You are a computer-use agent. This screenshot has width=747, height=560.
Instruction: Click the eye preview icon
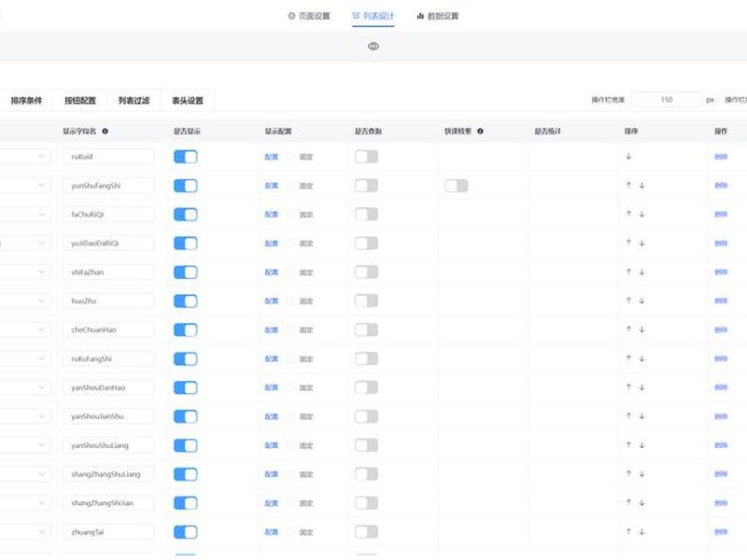click(373, 46)
